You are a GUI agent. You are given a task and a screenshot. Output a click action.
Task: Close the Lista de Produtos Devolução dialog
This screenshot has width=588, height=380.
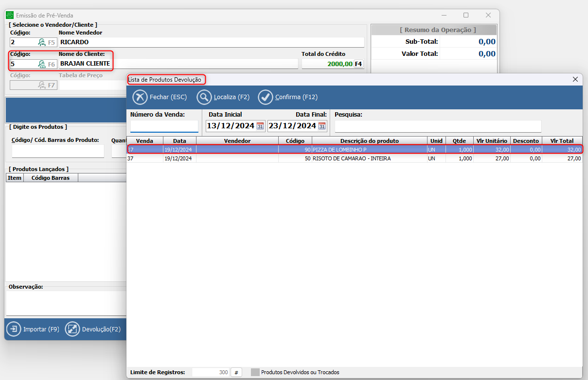point(575,79)
